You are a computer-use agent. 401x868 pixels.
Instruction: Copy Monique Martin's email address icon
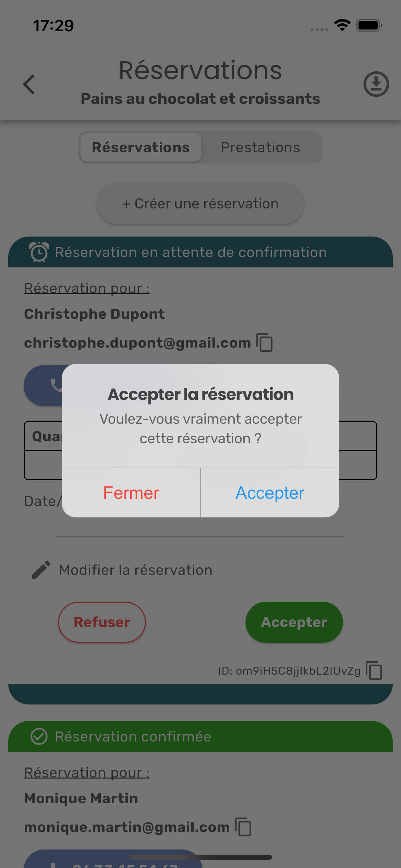243,827
